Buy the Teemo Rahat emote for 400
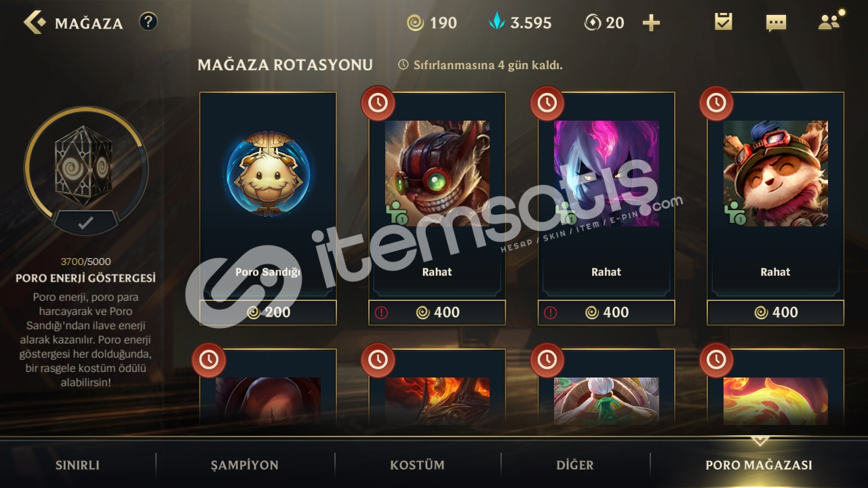The image size is (868, 488). [x=776, y=312]
